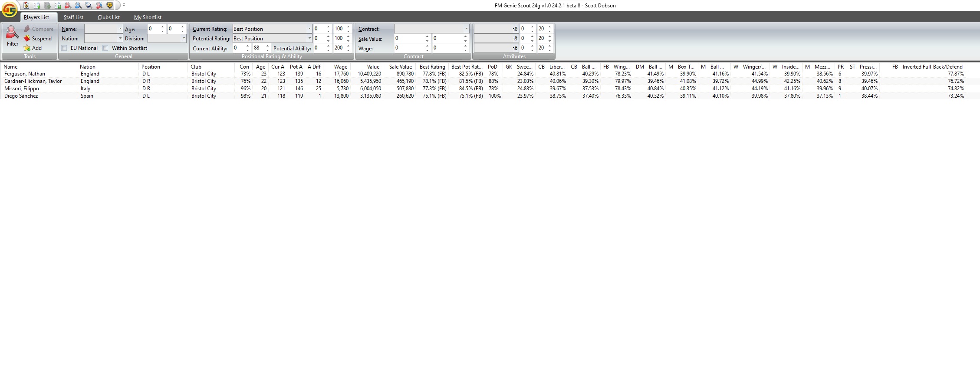The width and height of the screenshot is (980, 375).
Task: Open the Genie Scout application menu logo
Action: point(10,9)
